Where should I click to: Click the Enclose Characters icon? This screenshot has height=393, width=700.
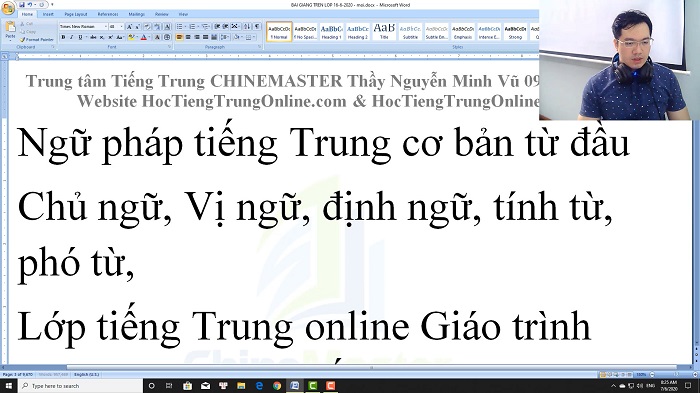coord(167,38)
